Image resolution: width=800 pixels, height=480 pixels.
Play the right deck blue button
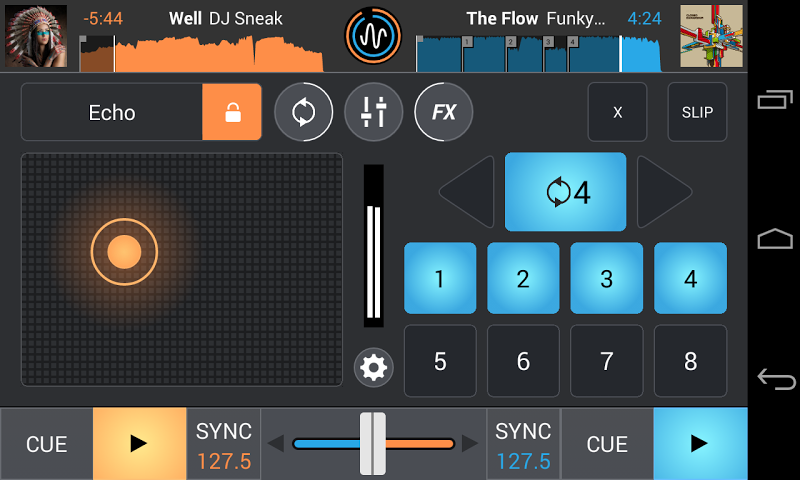700,443
